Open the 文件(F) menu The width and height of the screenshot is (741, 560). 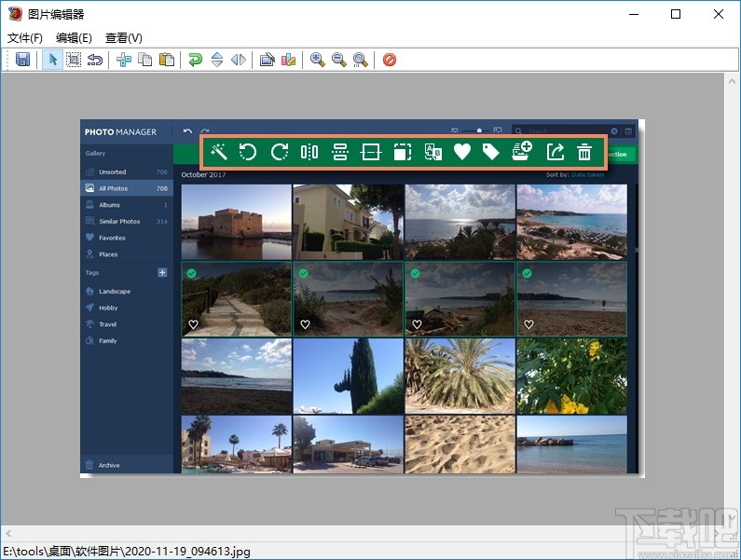25,38
